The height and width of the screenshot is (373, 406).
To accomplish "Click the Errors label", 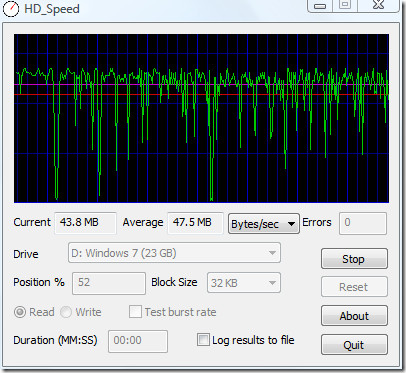I will pos(317,222).
